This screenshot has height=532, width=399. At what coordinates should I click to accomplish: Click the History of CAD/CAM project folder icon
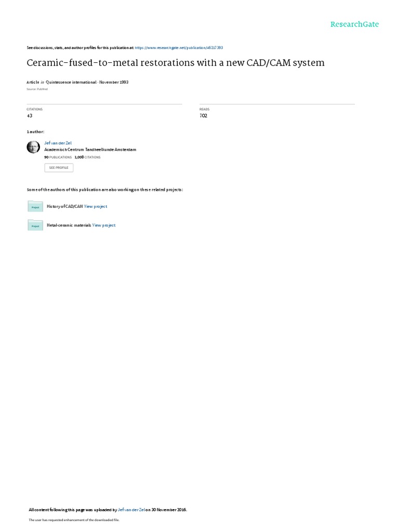coord(35,206)
